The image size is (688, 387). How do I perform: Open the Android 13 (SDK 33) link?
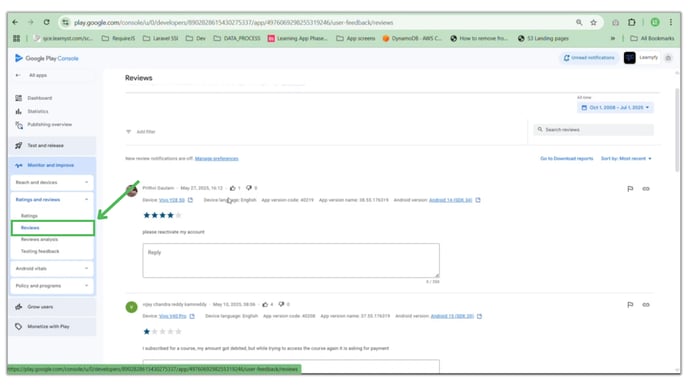point(452,316)
